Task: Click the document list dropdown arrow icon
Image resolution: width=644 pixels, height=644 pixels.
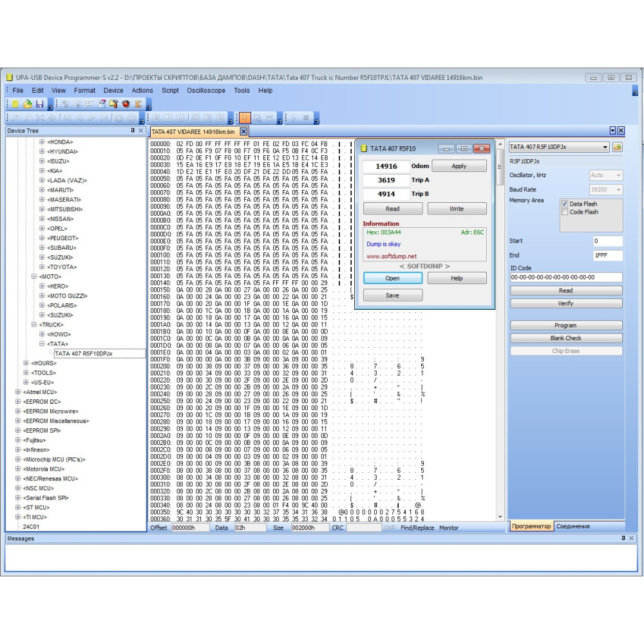Action: pyautogui.click(x=613, y=131)
